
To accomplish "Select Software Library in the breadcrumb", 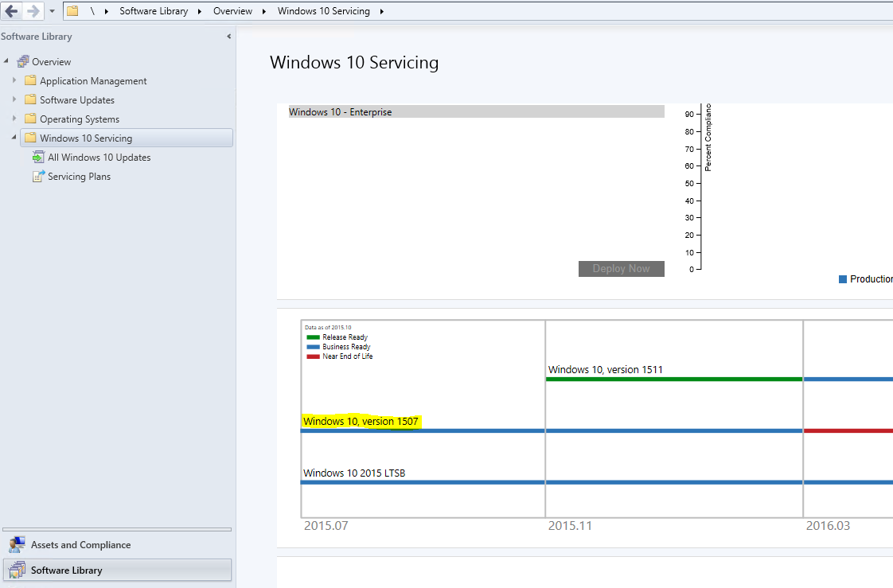I will [154, 11].
